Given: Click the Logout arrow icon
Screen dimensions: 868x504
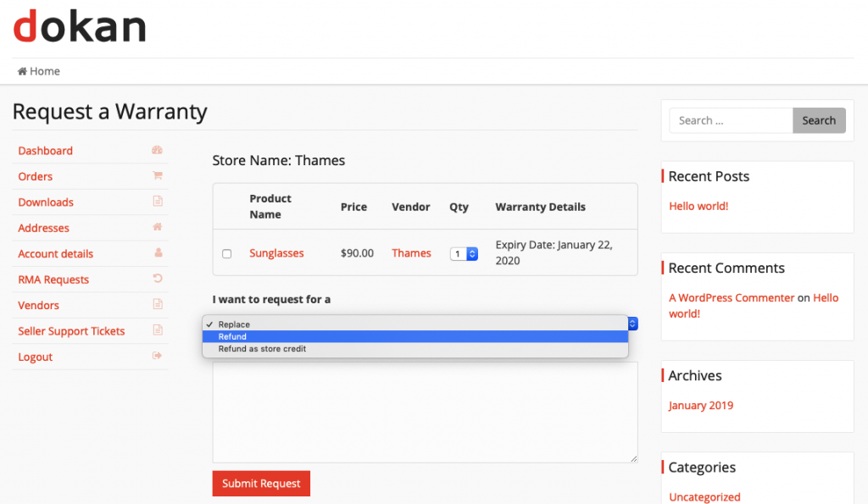Looking at the screenshot, I should [157, 356].
